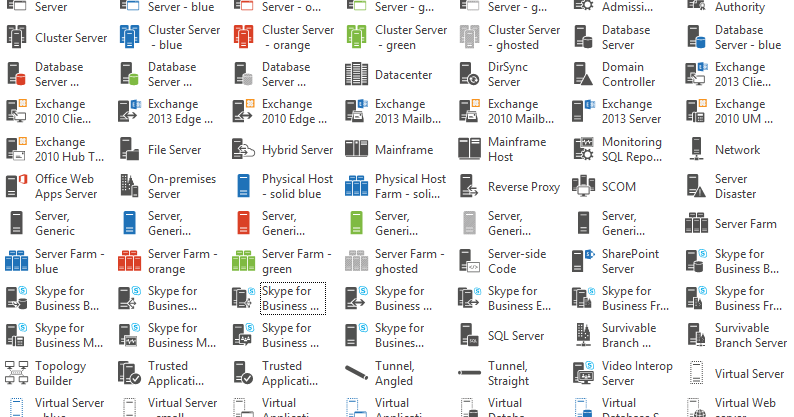The image size is (794, 417).
Task: Pick the Exchange 2013 Edge shape
Action: click(130, 111)
